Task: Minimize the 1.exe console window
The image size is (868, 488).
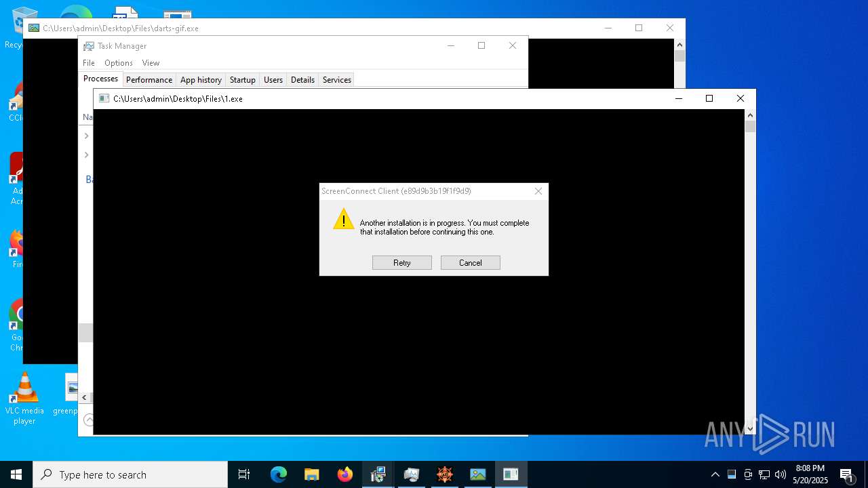Action: pos(678,99)
